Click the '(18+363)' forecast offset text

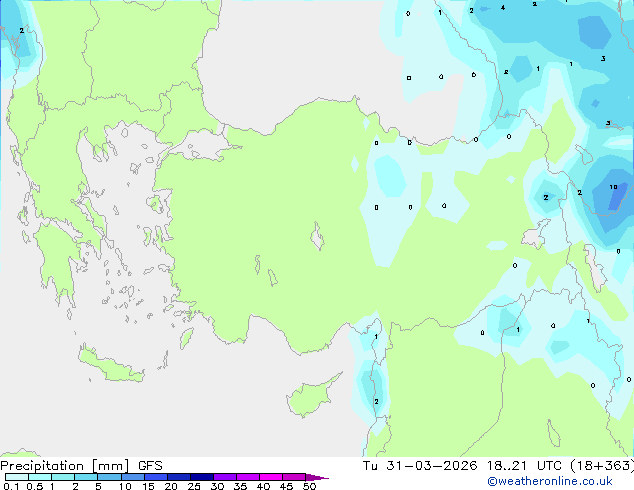602,466
